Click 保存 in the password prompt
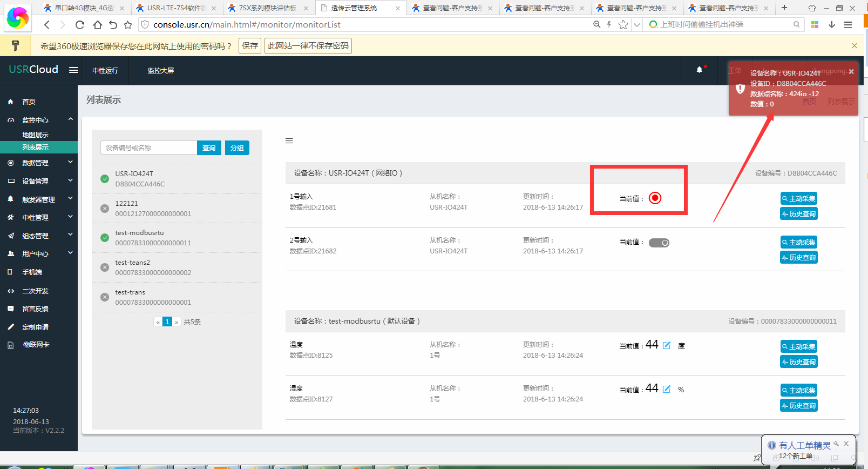This screenshot has height=469, width=868. 250,46
